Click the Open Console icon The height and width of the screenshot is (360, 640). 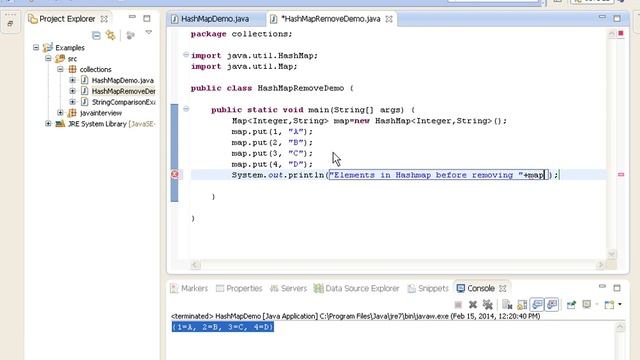[x=609, y=304]
